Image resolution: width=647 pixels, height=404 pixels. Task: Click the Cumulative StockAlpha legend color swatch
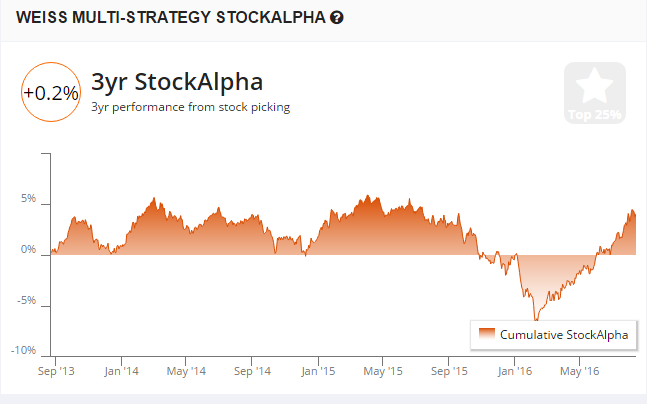tap(487, 334)
